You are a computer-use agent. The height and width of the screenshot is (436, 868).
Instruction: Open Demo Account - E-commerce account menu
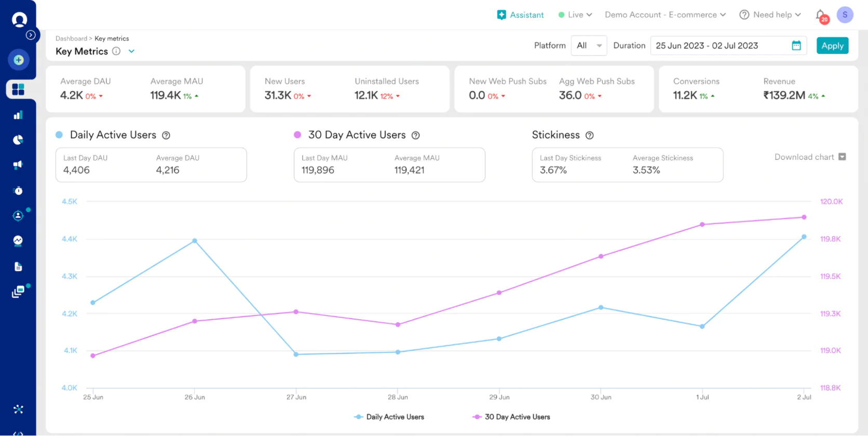665,15
